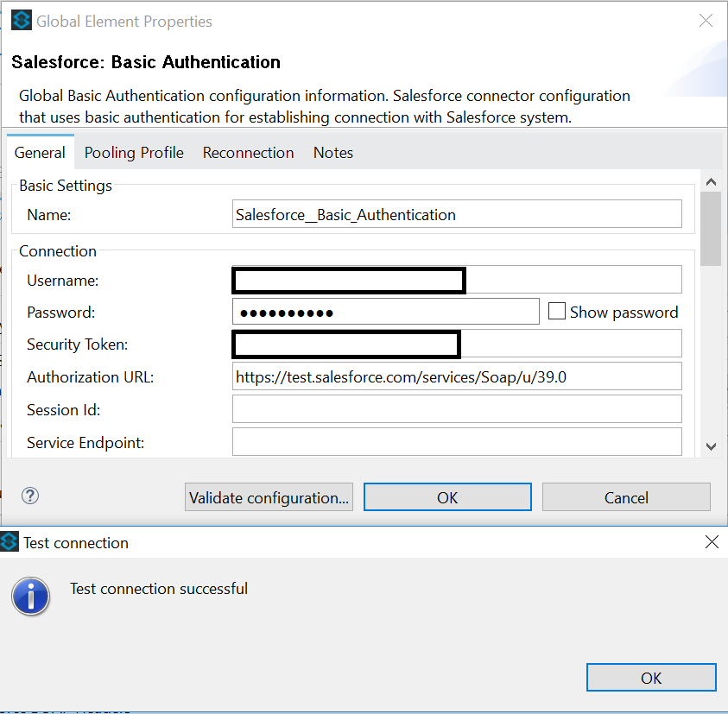Click the scrollbar up arrow

[x=711, y=182]
